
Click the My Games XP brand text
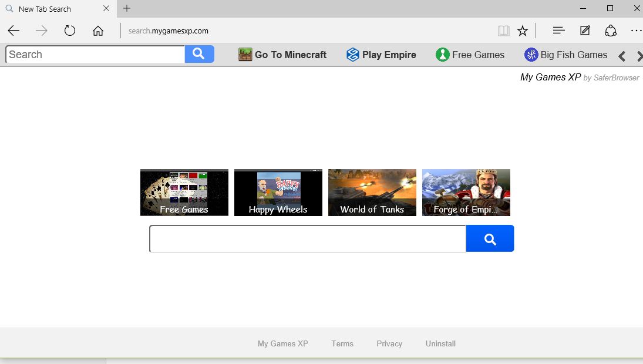point(550,77)
